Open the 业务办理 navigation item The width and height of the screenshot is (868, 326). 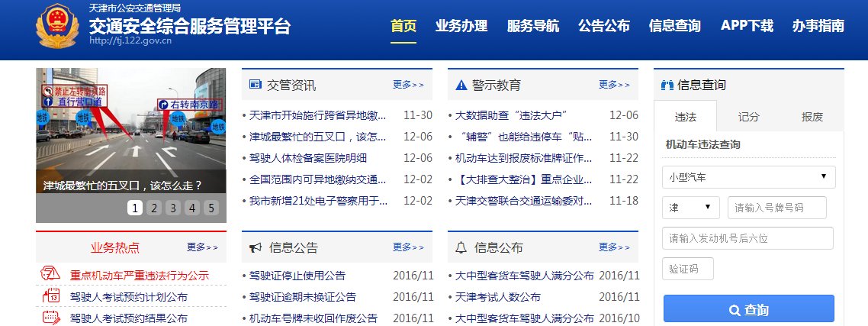[x=461, y=26]
